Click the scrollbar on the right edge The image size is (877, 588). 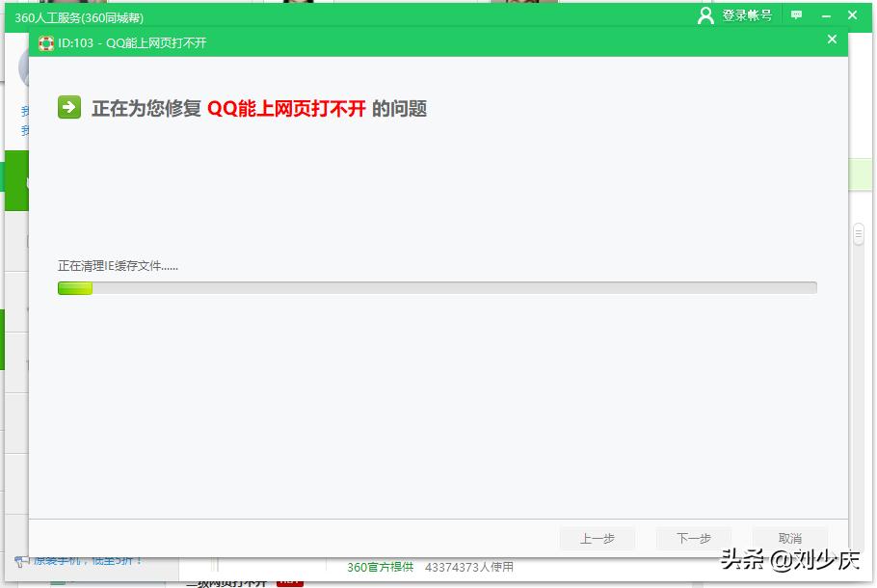coord(859,232)
